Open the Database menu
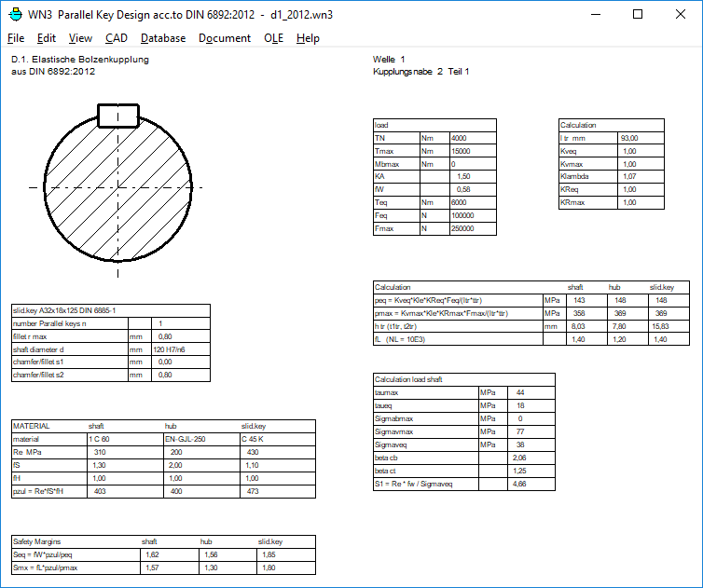The image size is (703, 588). 163,38
